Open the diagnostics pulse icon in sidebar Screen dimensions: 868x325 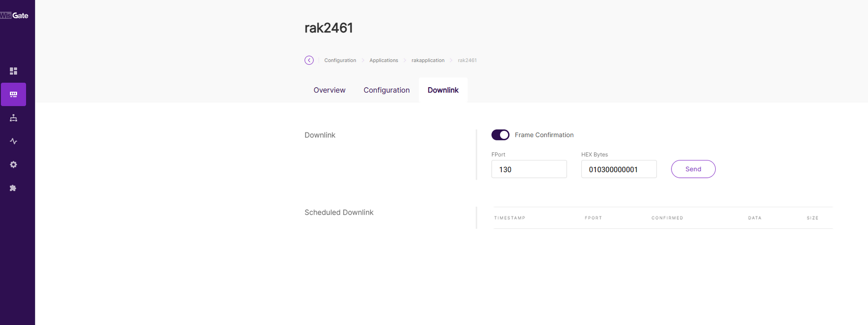tap(14, 141)
